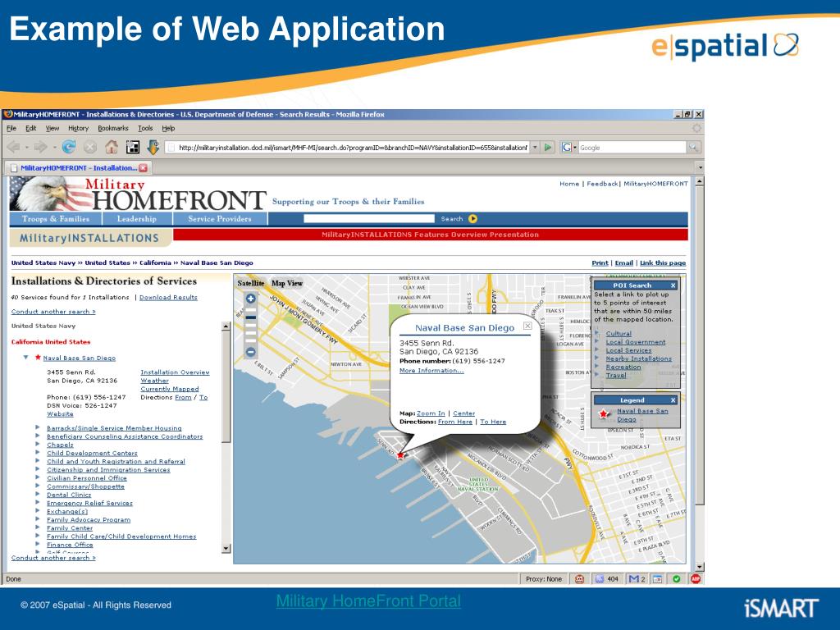840x630 pixels.
Task: Click the Zoom In link in popup
Action: (x=431, y=413)
